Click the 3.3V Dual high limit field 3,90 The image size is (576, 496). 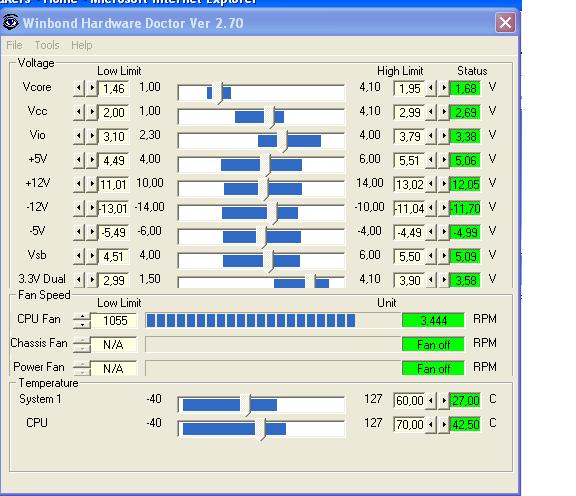click(x=409, y=280)
